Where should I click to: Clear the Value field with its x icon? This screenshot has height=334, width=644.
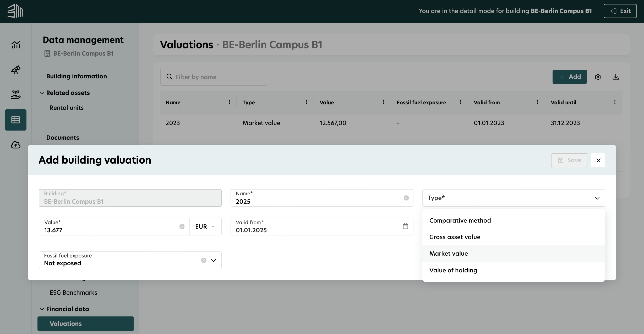pyautogui.click(x=182, y=227)
